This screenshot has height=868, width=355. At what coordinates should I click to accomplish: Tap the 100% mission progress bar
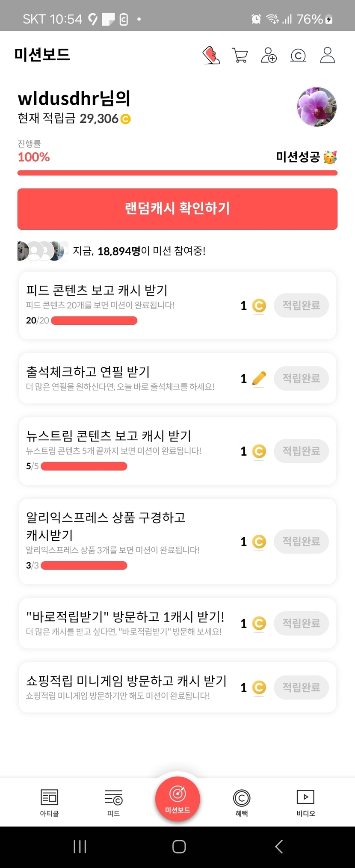pyautogui.click(x=177, y=173)
